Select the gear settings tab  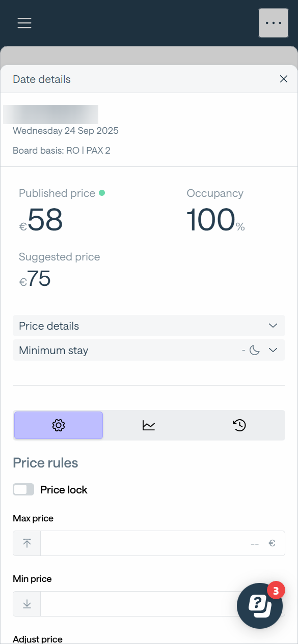[x=59, y=425]
